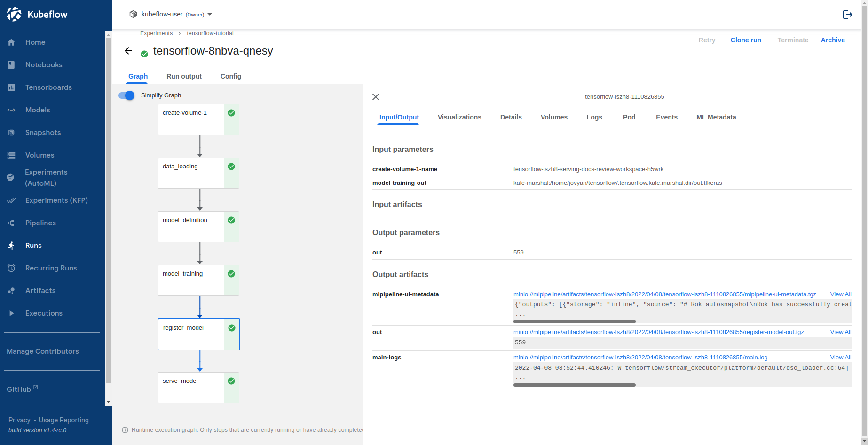
Task: Open the Visualizations tab
Action: point(459,117)
